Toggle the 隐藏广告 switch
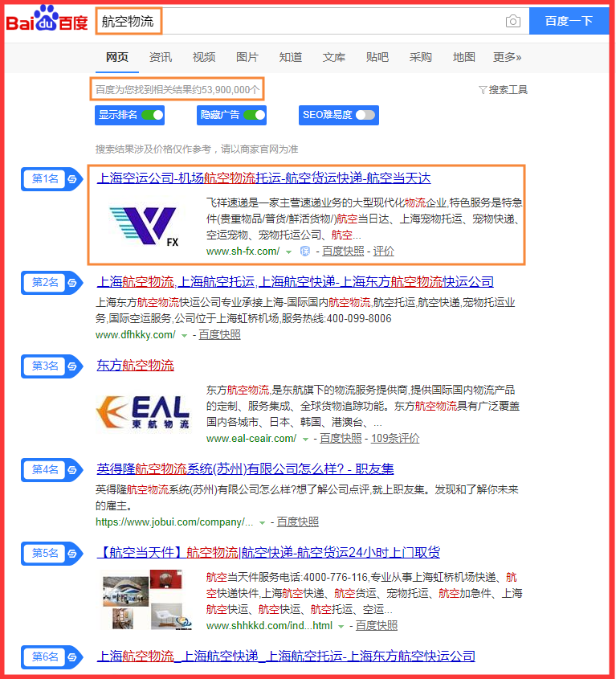This screenshot has width=616, height=679. tap(254, 115)
